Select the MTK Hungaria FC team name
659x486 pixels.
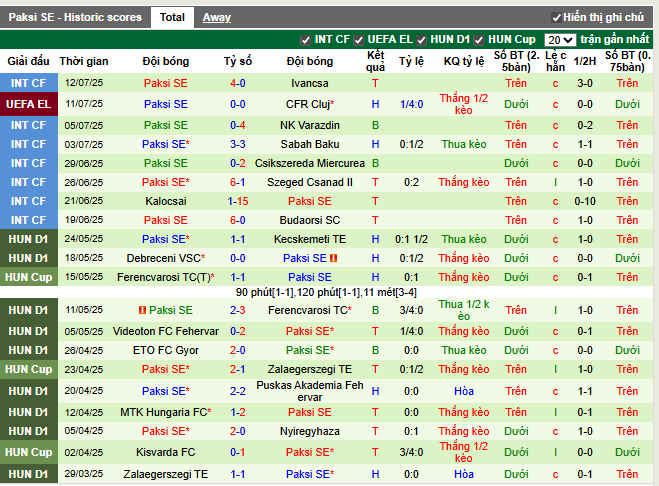pyautogui.click(x=163, y=412)
